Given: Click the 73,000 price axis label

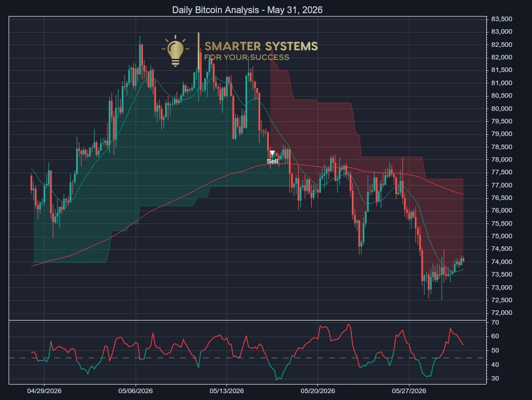Looking at the screenshot, I should [502, 288].
